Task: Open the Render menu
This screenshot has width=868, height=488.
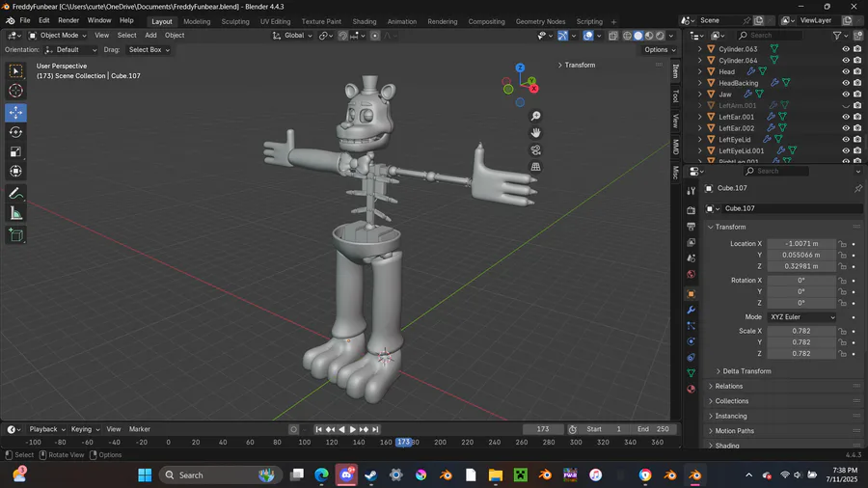Action: coord(68,20)
